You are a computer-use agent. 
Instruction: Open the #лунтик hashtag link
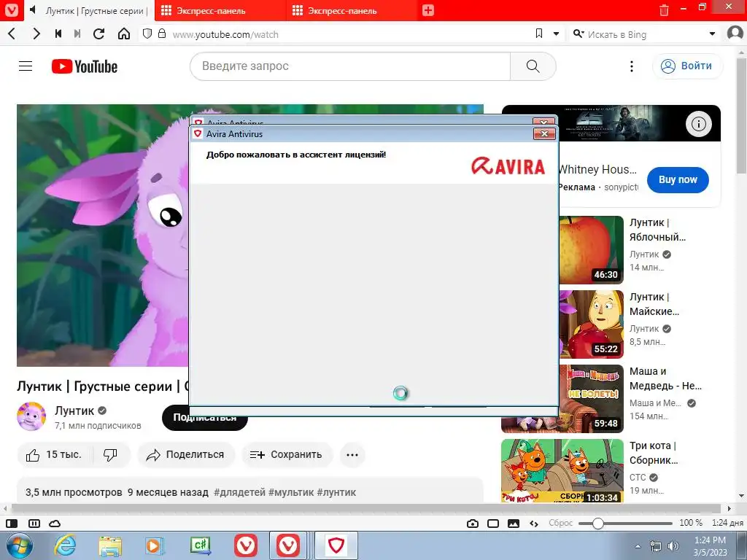(336, 492)
